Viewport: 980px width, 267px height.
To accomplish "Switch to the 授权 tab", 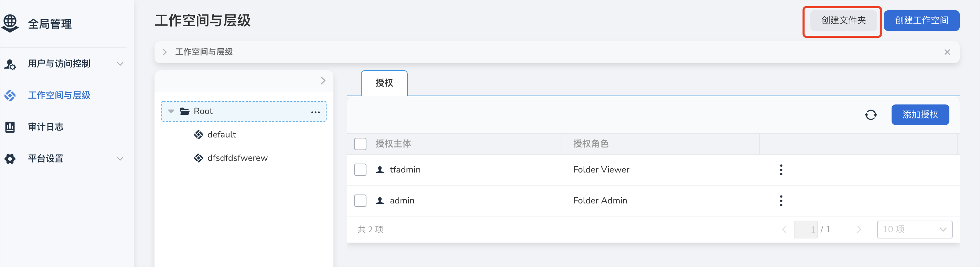I will pos(384,83).
